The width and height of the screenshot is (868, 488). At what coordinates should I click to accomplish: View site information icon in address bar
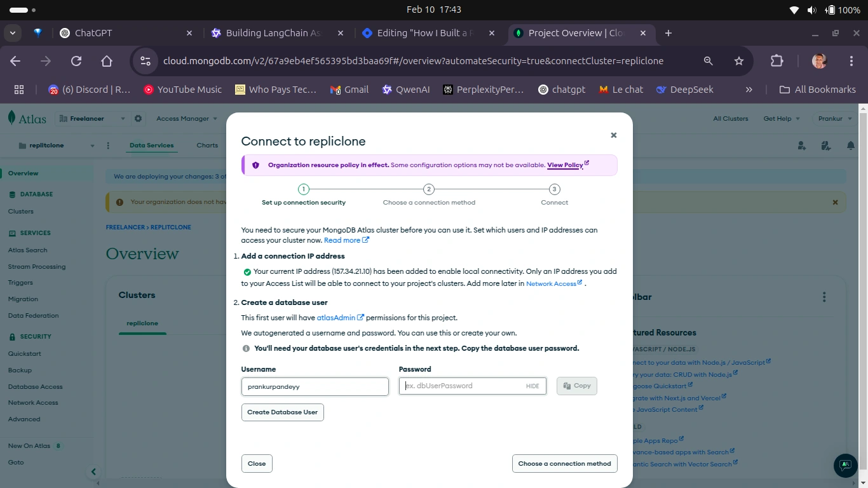coord(146,61)
